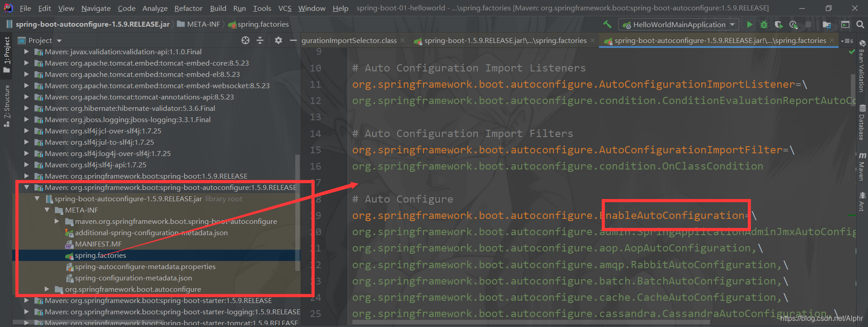This screenshot has height=327, width=868.
Task: Click the spring.factories breadcrumb
Action: 259,24
